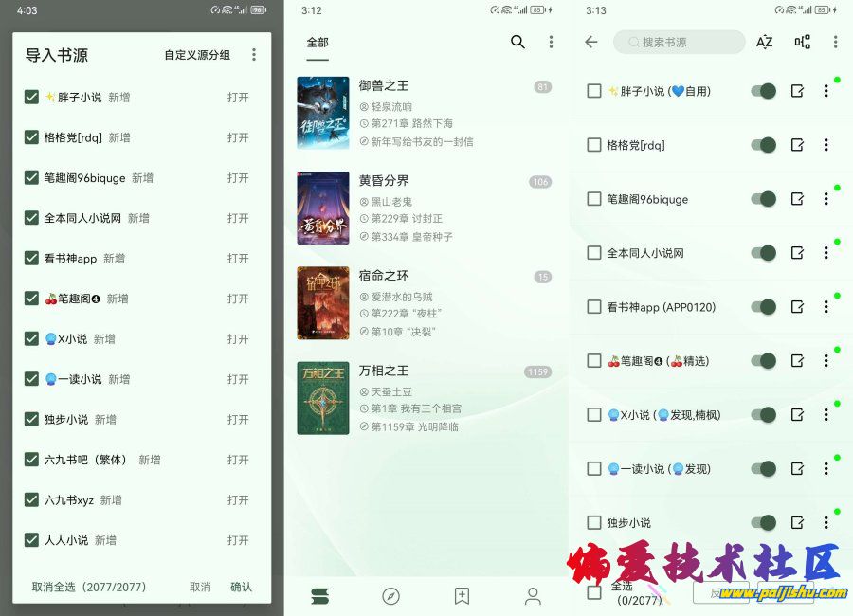Select the 全部 tab
The height and width of the screenshot is (616, 853).
click(x=318, y=43)
